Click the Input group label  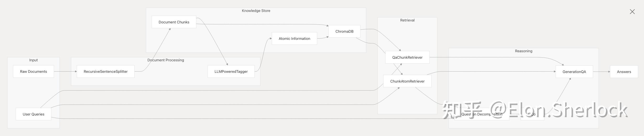pyautogui.click(x=33, y=60)
